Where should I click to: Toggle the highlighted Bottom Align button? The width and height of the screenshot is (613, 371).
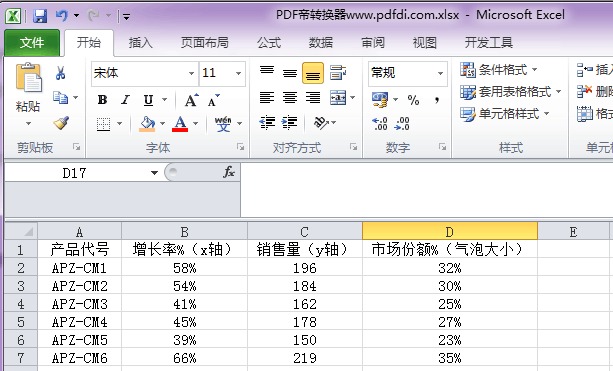tap(313, 73)
